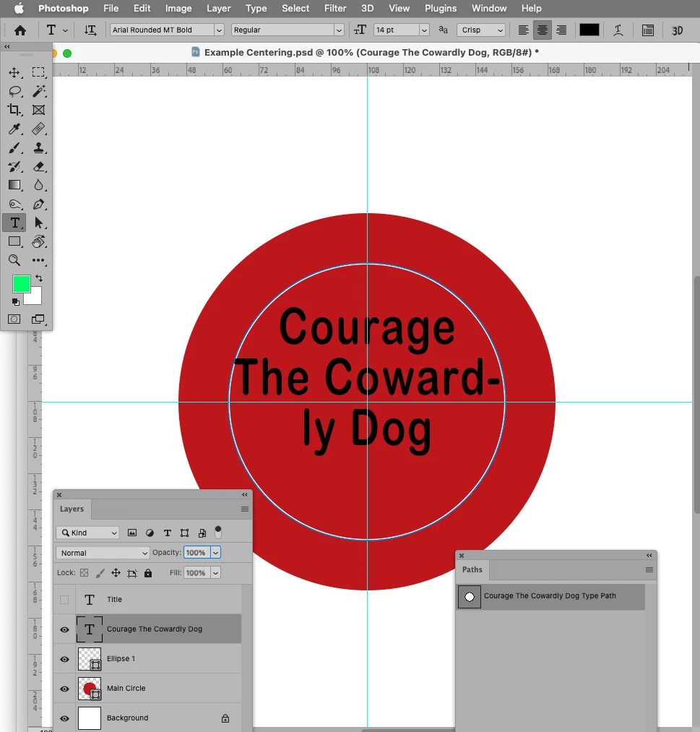700x732 pixels.
Task: Select the Hand tool
Action: tap(38, 241)
